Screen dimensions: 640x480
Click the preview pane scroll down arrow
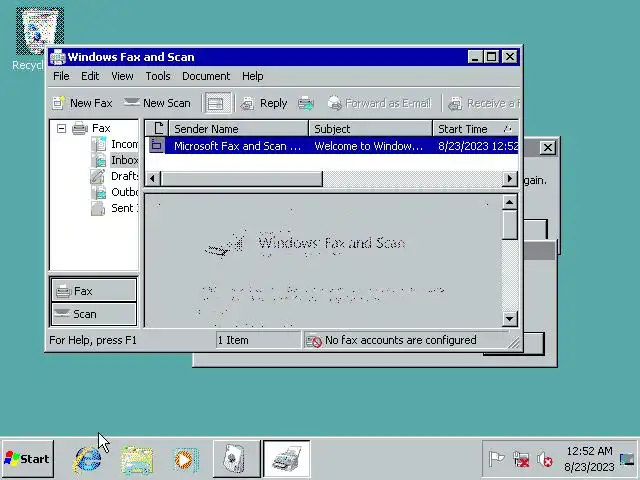click(x=509, y=319)
